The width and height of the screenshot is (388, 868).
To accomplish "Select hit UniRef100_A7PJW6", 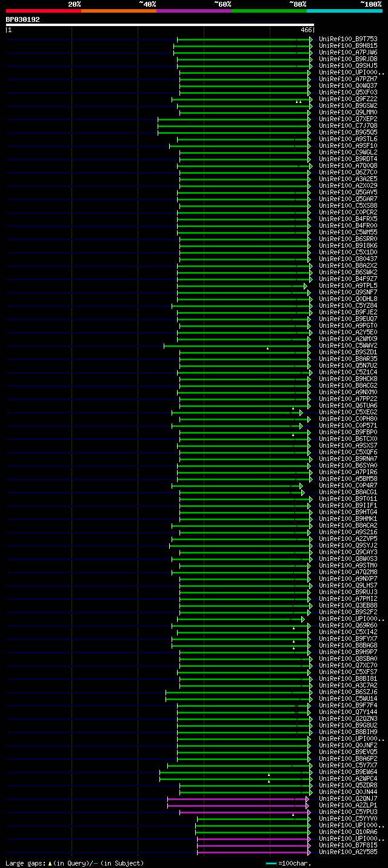I will 348,53.
